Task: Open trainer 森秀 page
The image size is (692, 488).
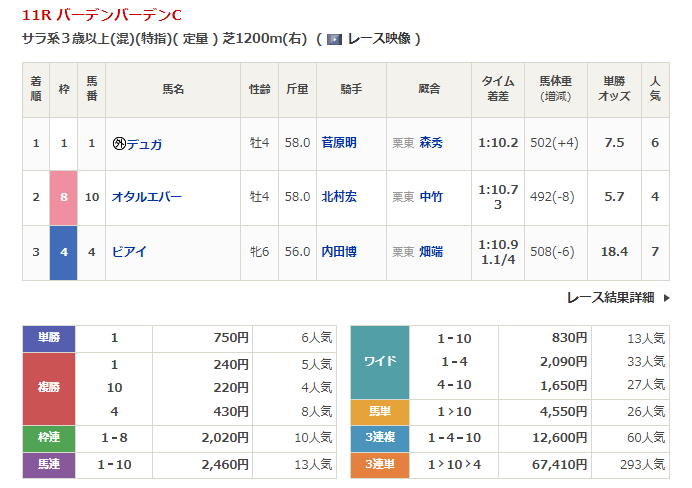Action: (x=431, y=143)
